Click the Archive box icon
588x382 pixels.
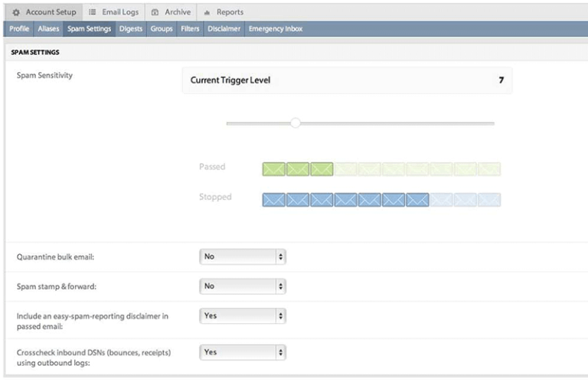coord(155,12)
